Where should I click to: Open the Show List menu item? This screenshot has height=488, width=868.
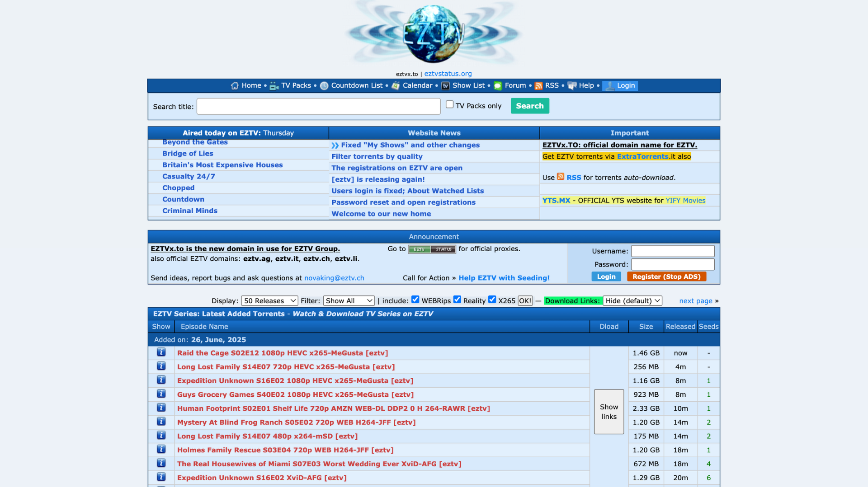468,85
